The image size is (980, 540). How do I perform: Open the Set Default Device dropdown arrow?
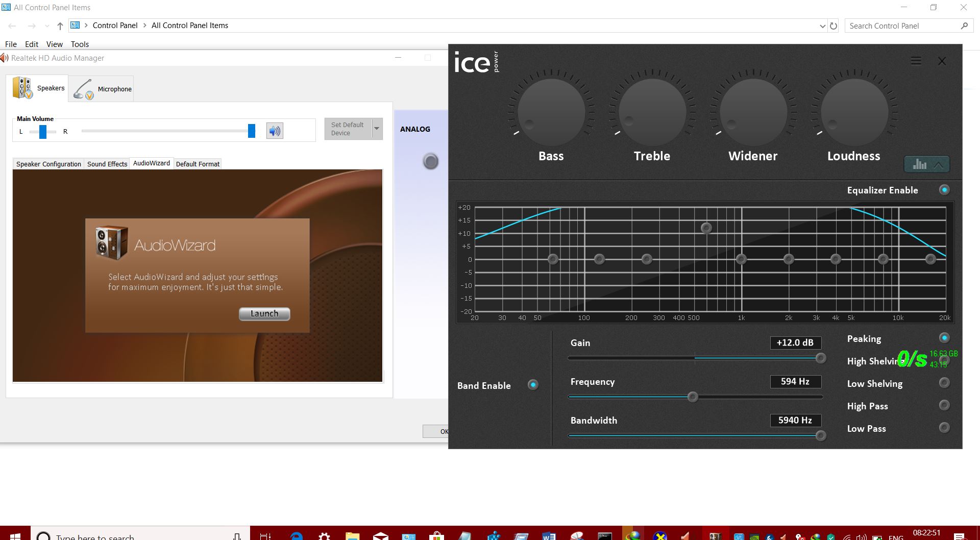[377, 129]
